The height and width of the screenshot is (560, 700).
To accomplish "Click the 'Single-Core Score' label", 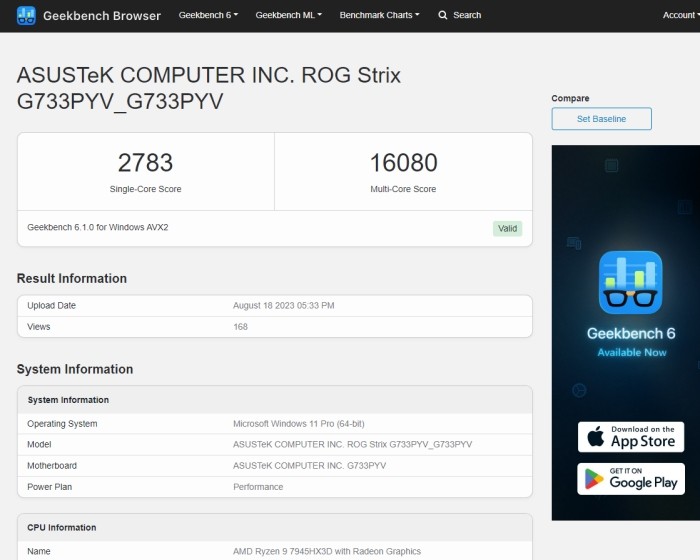I will [x=146, y=189].
